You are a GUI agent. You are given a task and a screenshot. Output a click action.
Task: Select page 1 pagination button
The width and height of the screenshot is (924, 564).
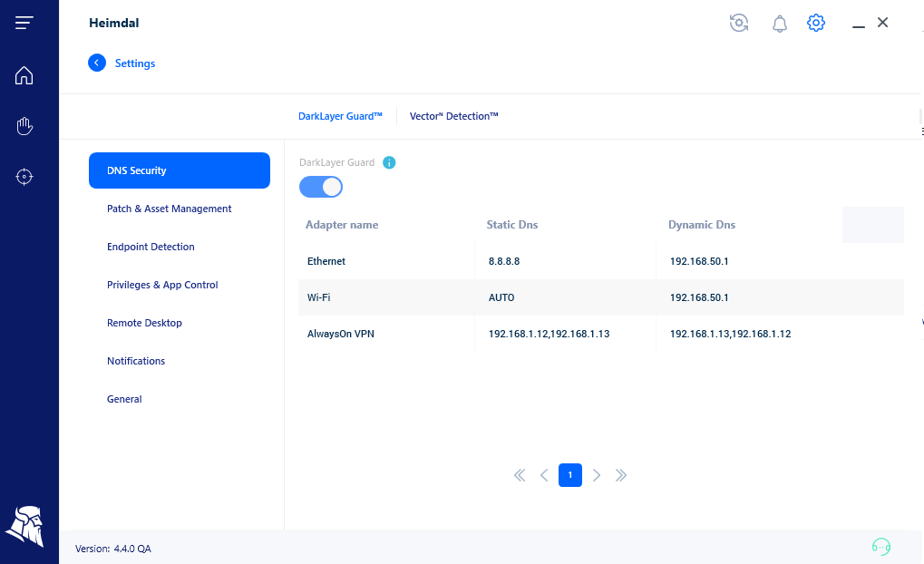[x=570, y=475]
